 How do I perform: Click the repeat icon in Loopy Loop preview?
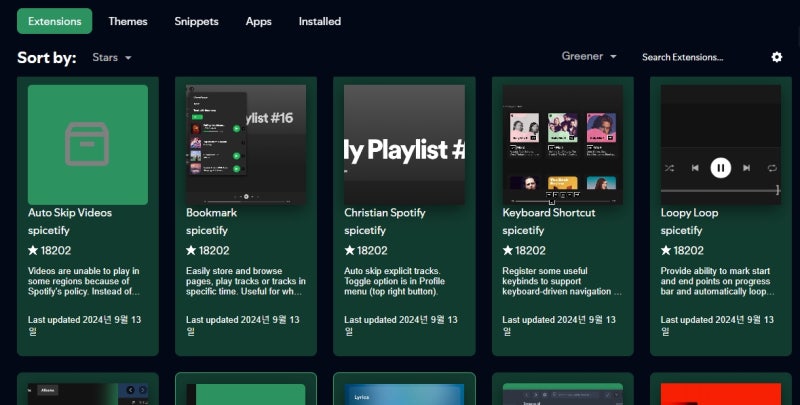pos(772,168)
